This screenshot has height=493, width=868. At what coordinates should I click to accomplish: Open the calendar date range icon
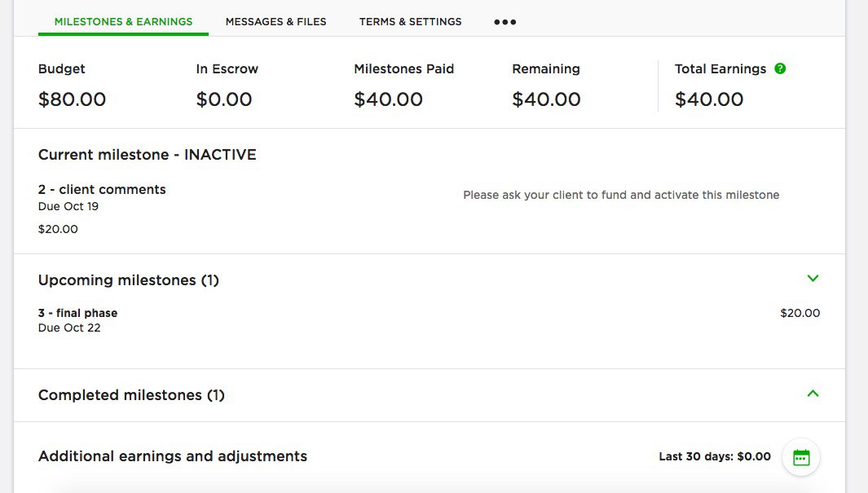point(801,457)
